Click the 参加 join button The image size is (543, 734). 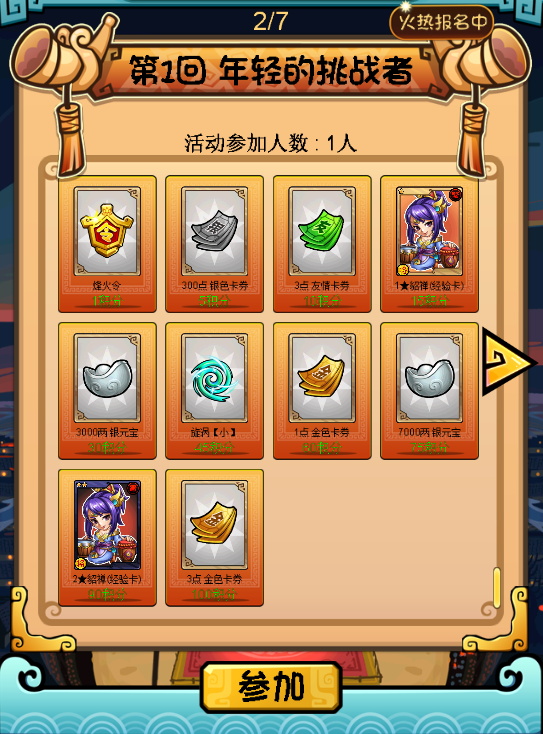tap(272, 687)
